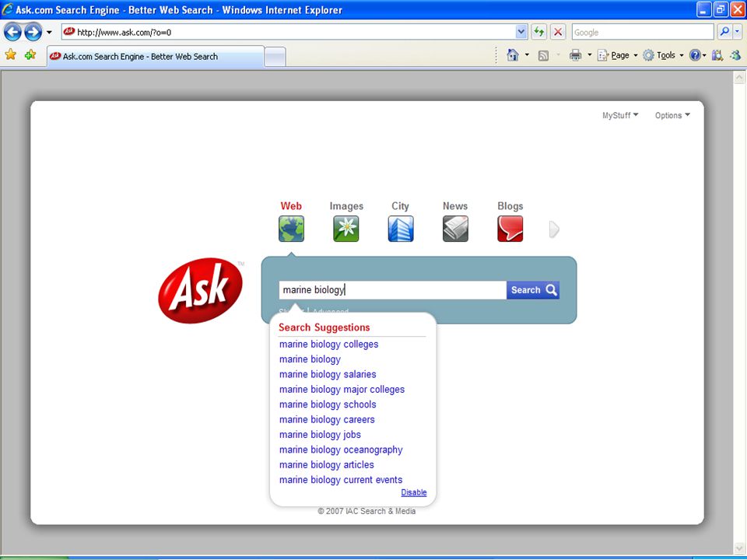Image resolution: width=747 pixels, height=560 pixels.
Task: Click the News label
Action: point(455,206)
